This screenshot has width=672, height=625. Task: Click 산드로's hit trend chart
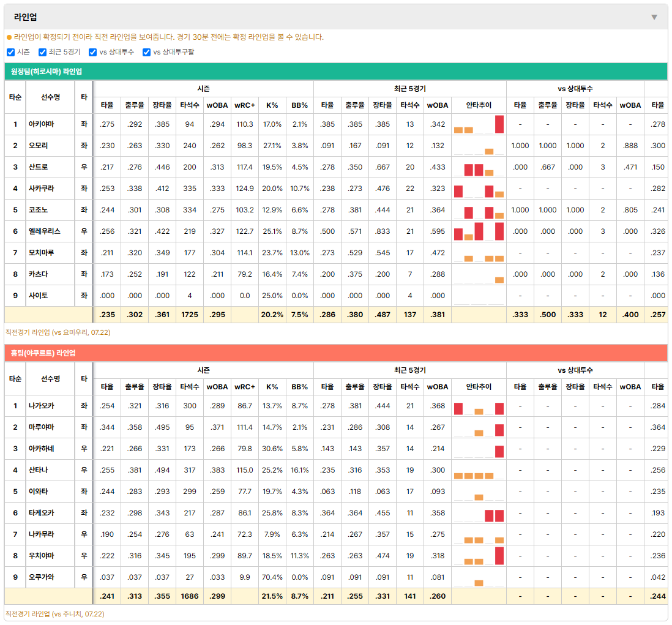(x=479, y=167)
